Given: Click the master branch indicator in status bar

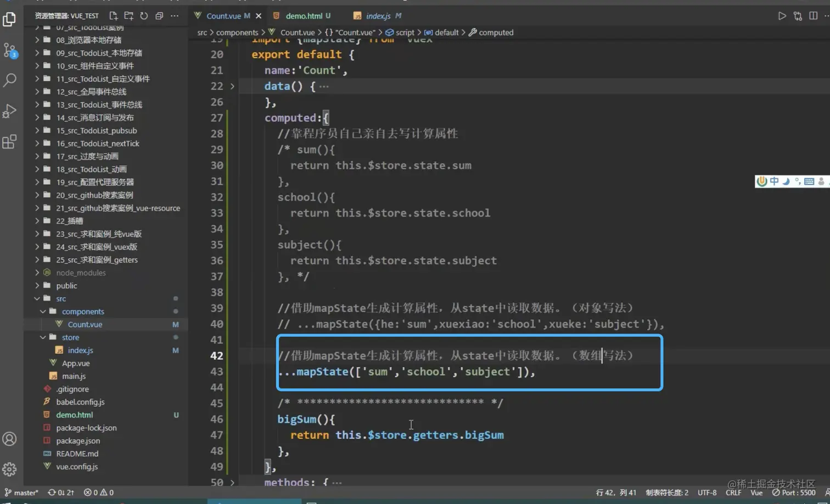Looking at the screenshot, I should tap(21, 492).
